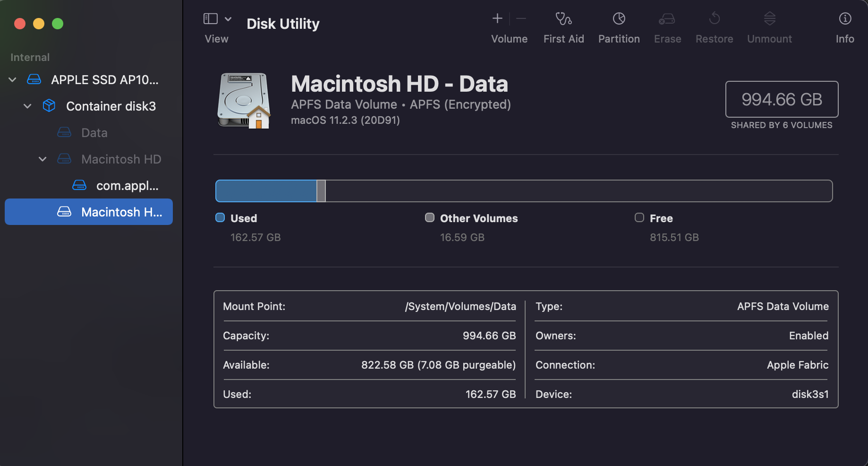Click the Restore arrow icon
Screen dimensions: 868x466
tap(714, 19)
